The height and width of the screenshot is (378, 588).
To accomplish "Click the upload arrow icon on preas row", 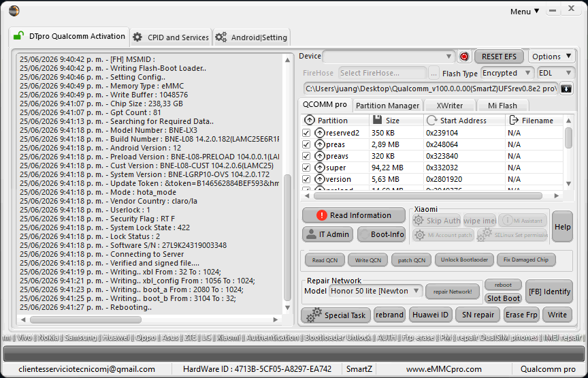I will (319, 144).
